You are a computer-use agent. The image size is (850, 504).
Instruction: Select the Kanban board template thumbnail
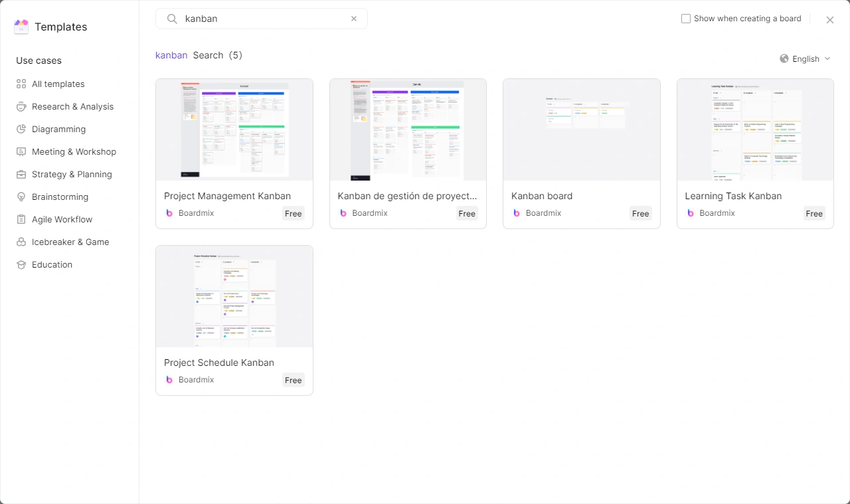pyautogui.click(x=582, y=129)
